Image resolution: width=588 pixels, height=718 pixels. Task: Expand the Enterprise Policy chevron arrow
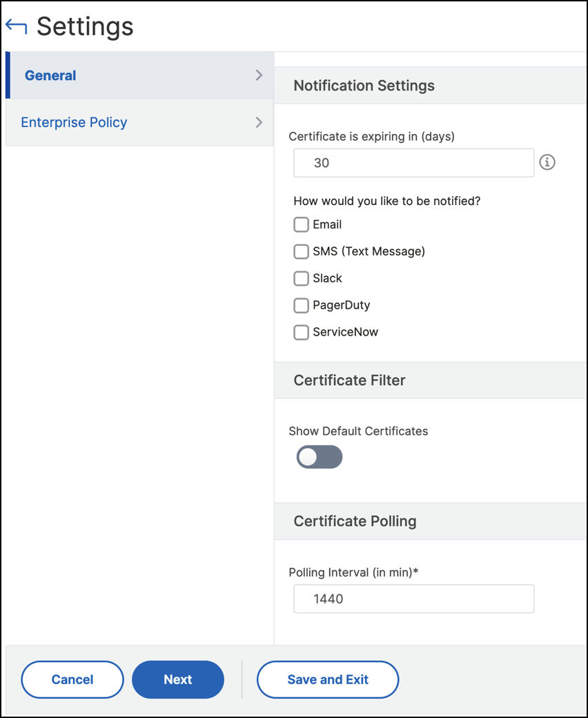coord(259,122)
